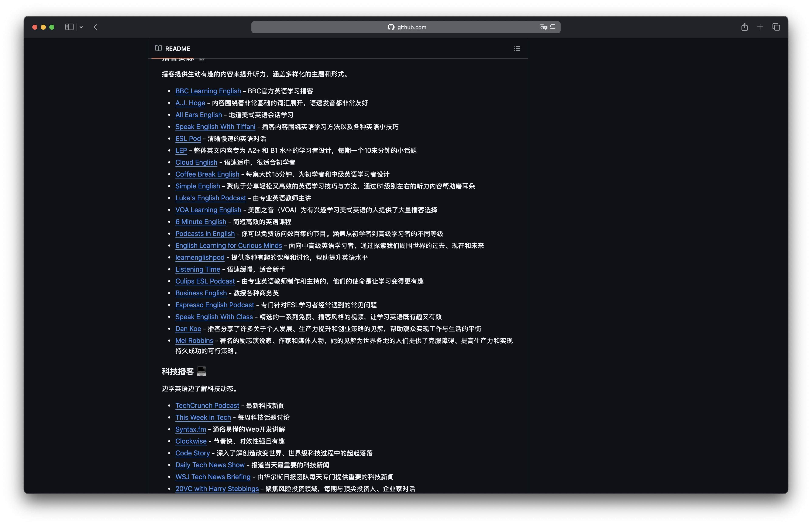This screenshot has height=525, width=812.
Task: Open the Code Story link
Action: pyautogui.click(x=192, y=453)
